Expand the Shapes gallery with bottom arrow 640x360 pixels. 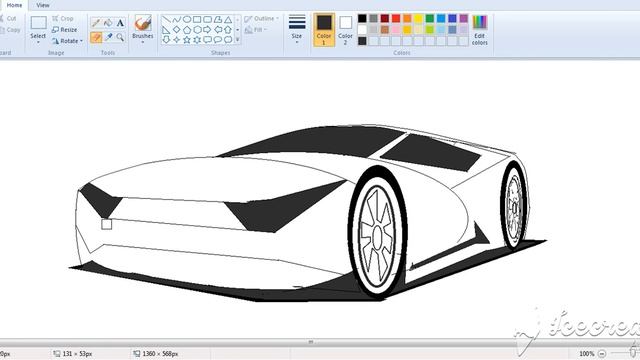[238, 40]
